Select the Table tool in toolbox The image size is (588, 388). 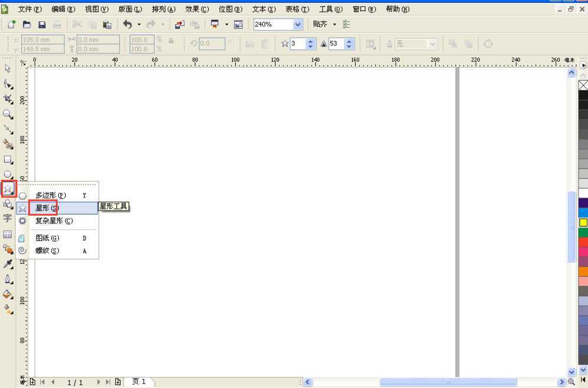8,234
